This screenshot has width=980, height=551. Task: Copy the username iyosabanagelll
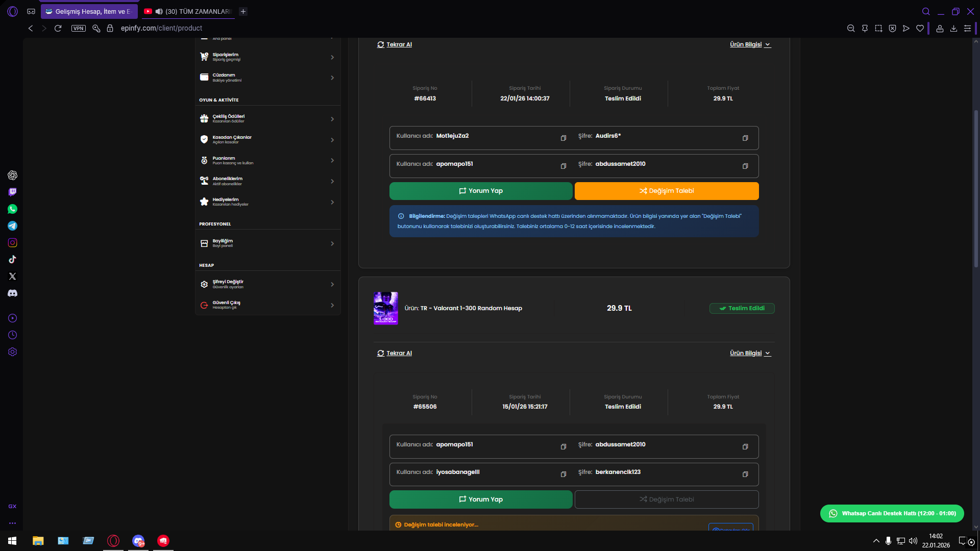(x=563, y=474)
